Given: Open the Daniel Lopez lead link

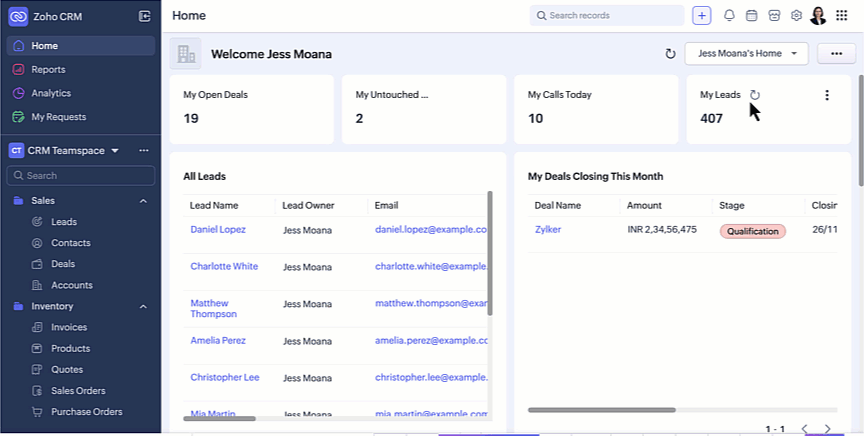Looking at the screenshot, I should pos(218,230).
